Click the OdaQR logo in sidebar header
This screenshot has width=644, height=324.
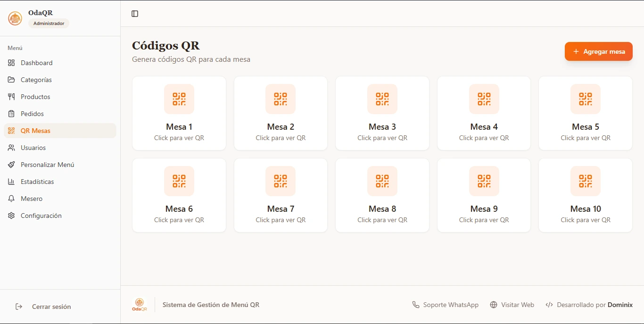(x=15, y=18)
